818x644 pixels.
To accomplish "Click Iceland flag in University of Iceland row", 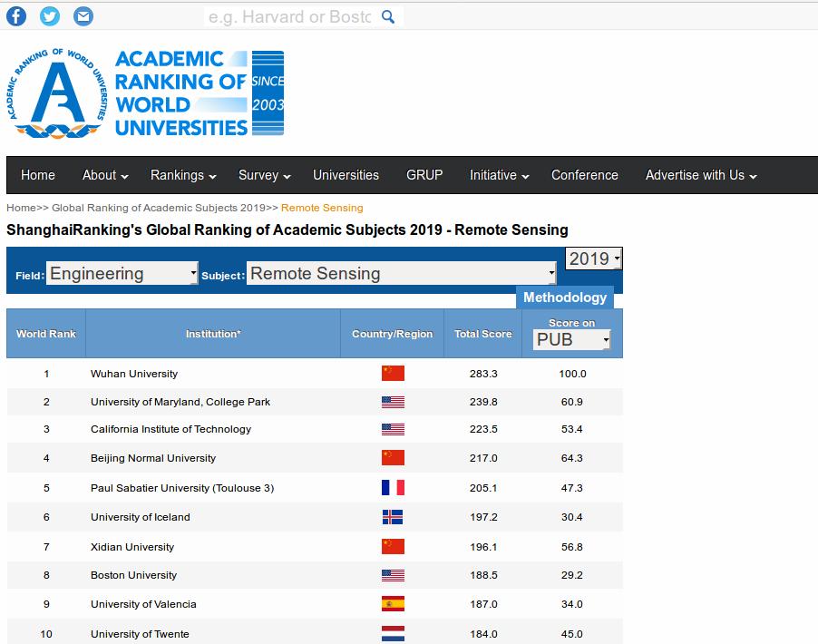I will tap(393, 517).
